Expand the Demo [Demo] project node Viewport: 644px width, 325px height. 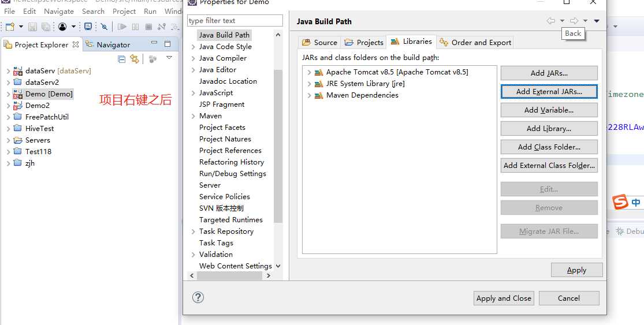coord(8,94)
